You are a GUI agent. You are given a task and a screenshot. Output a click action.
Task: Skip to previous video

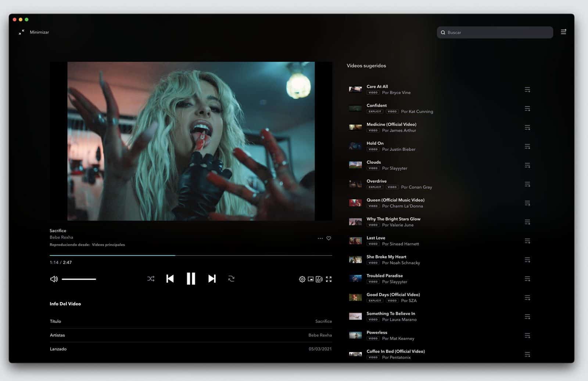(x=170, y=279)
